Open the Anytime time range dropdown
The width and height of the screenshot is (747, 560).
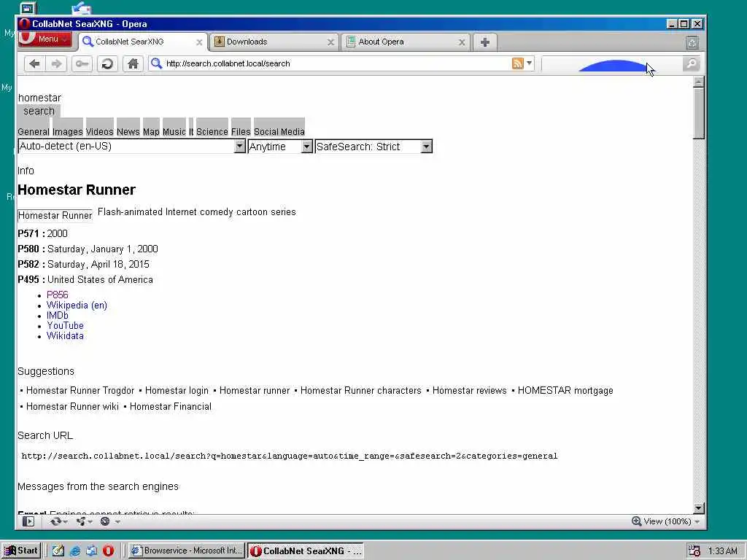[x=280, y=146]
